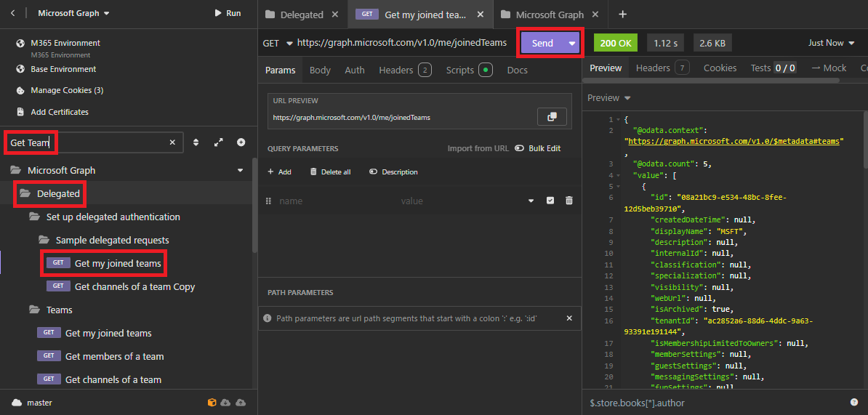Screen dimensions: 868x415
Task: Click Delete all parameters
Action: (330, 172)
